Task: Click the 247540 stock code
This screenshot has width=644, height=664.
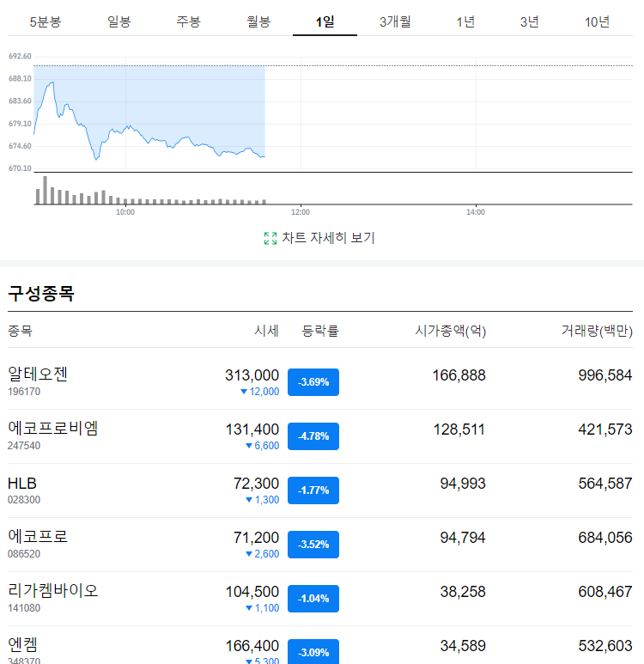Action: click(24, 446)
